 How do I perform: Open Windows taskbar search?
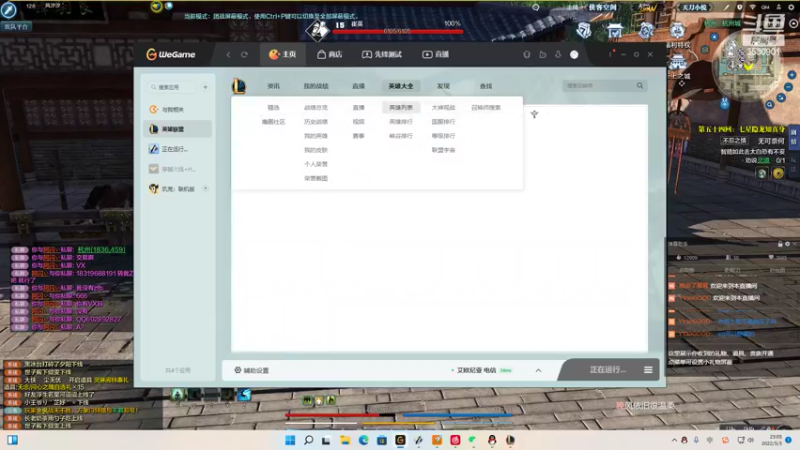pos(309,440)
